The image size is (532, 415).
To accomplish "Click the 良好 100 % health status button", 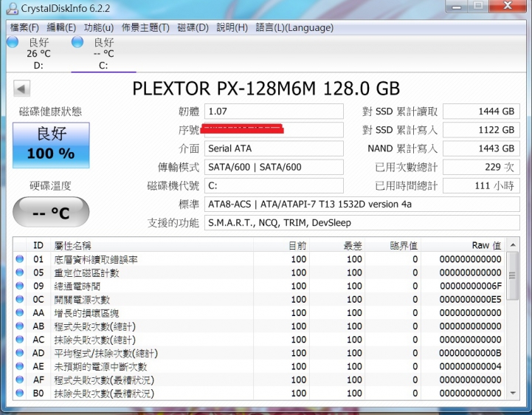I will click(51, 145).
